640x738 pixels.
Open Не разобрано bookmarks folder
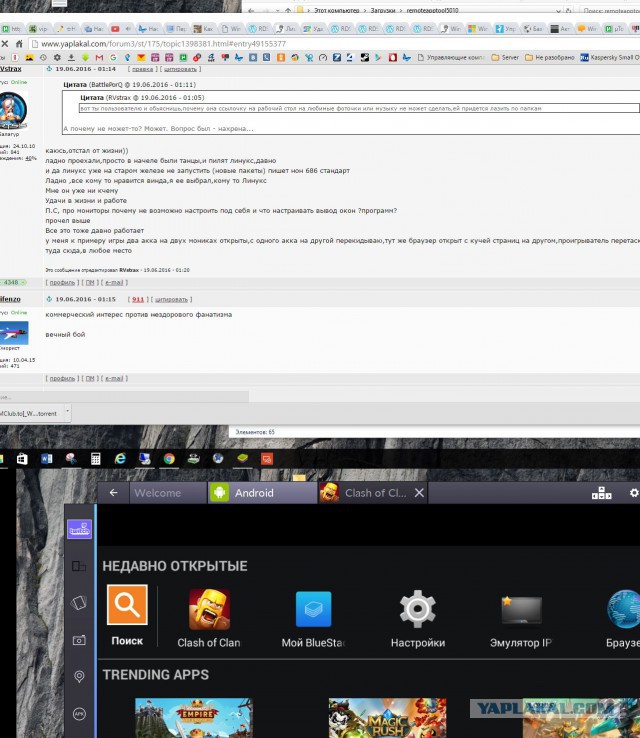pos(550,57)
